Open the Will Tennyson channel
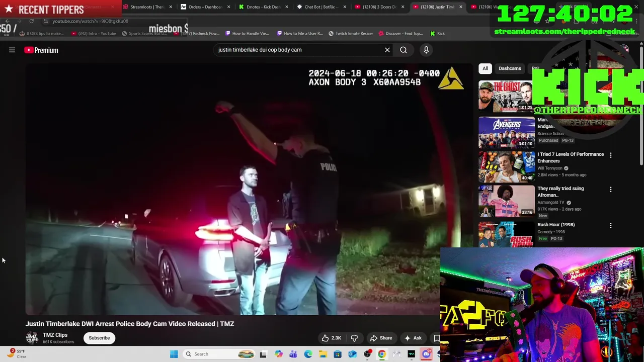The height and width of the screenshot is (362, 644). tap(550, 168)
